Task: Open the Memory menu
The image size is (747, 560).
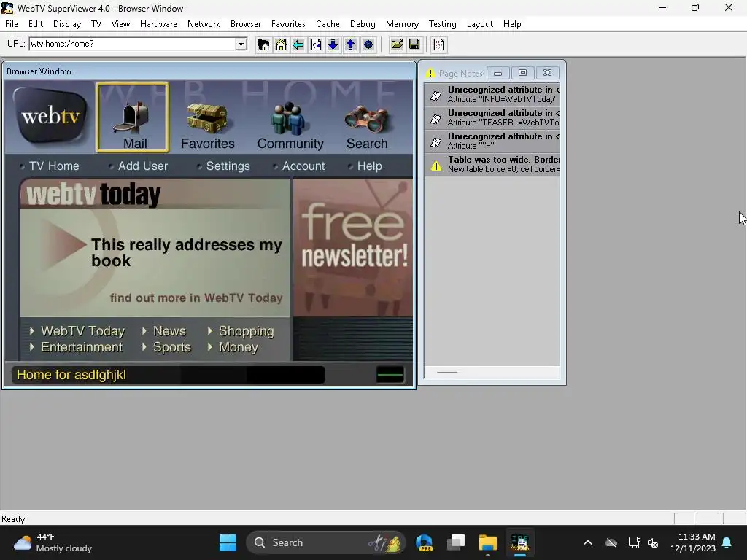Action: tap(402, 24)
